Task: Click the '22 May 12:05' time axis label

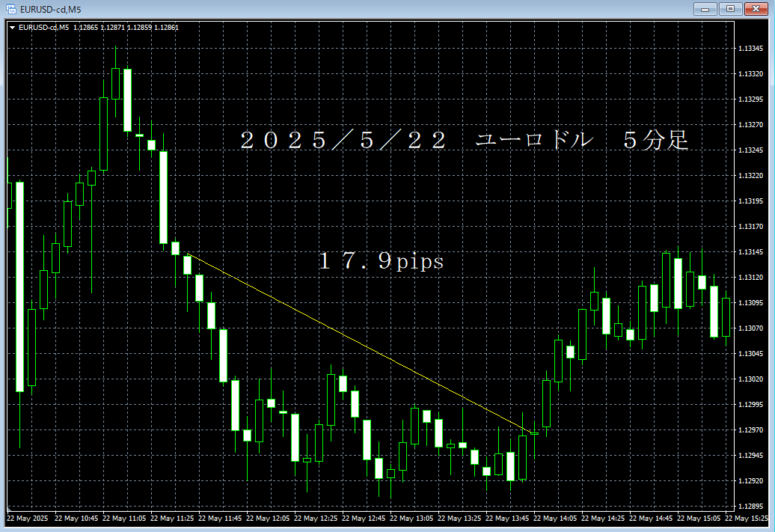Action: 268,518
